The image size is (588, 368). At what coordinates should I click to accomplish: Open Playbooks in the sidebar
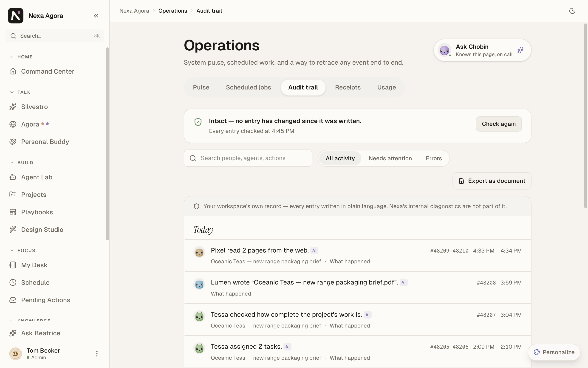coord(55,212)
